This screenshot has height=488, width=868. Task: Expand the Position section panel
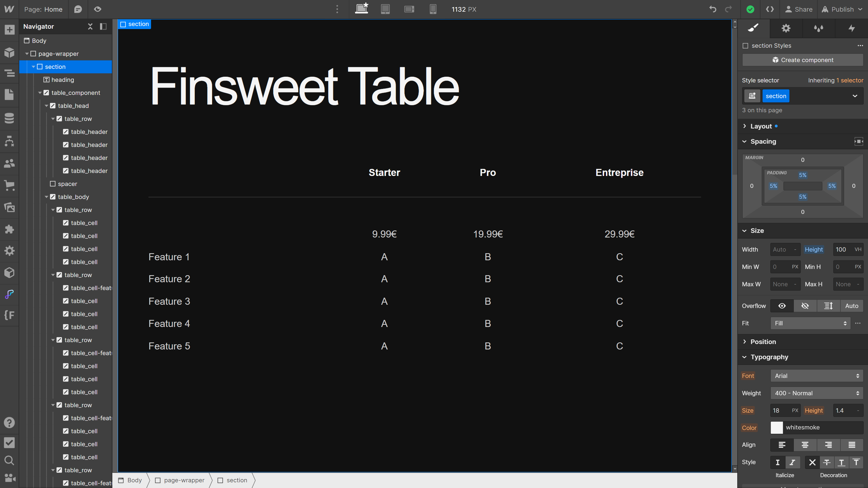click(763, 341)
